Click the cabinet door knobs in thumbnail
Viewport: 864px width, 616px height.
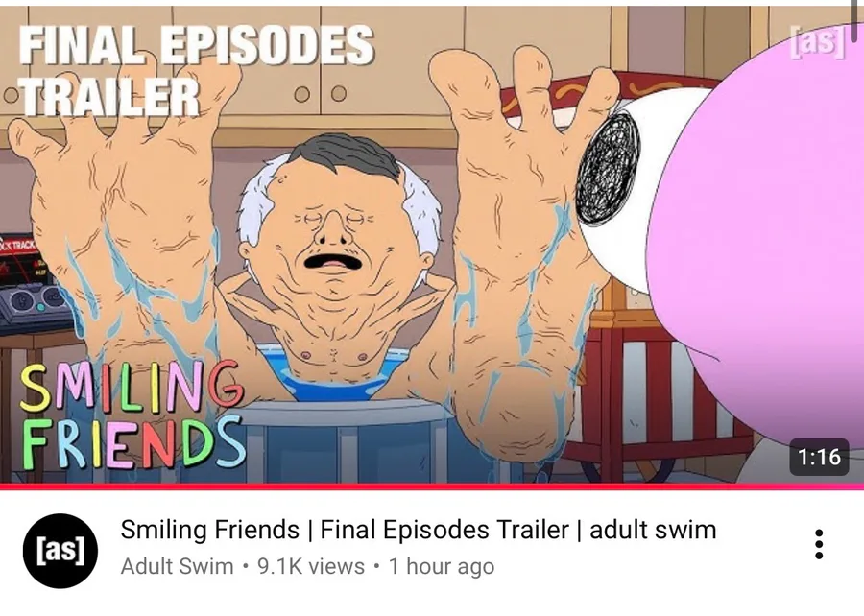[320, 94]
